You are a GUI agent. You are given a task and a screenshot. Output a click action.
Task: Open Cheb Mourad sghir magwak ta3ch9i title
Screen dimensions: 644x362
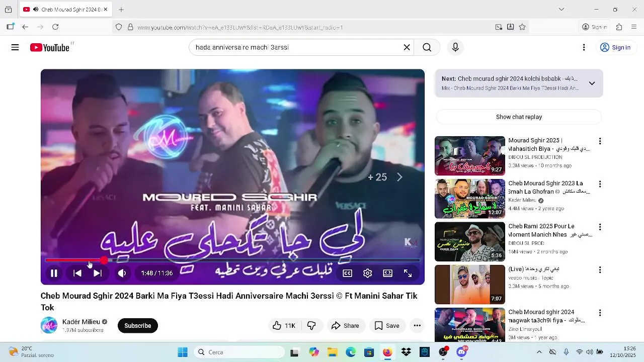pos(545,316)
